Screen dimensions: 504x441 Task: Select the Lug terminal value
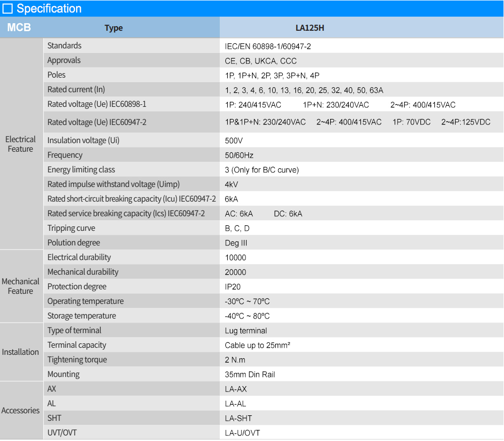pos(246,331)
